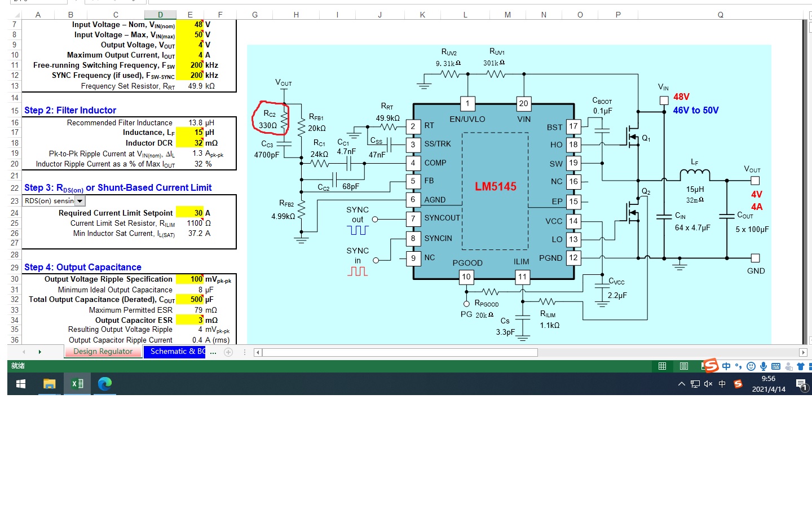812x508 pixels.
Task: Select the Inductor DCR value 32
Action: [x=190, y=143]
